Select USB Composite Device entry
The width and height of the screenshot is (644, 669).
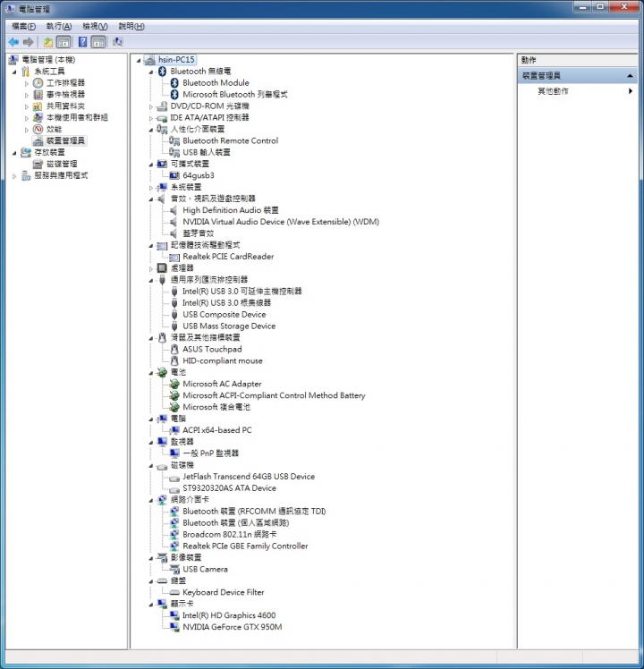(x=224, y=315)
